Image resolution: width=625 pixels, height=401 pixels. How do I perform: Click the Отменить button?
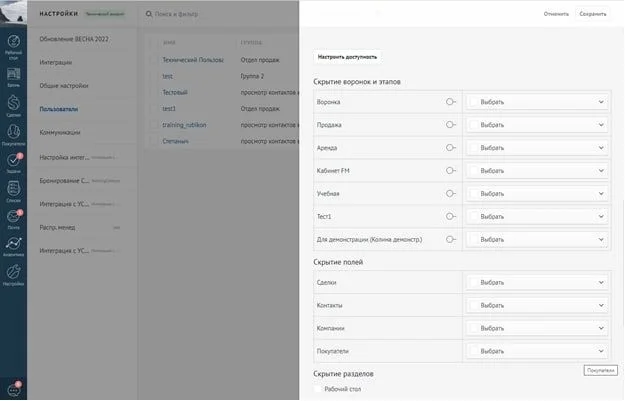(x=556, y=14)
